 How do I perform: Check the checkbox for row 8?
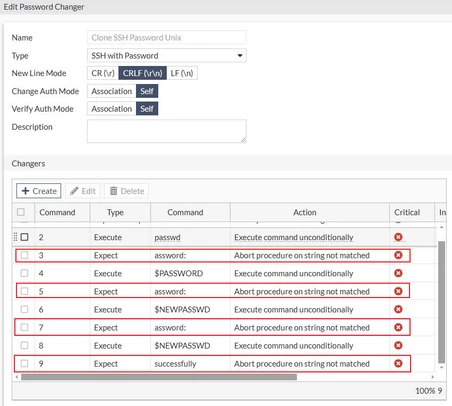[x=24, y=345]
